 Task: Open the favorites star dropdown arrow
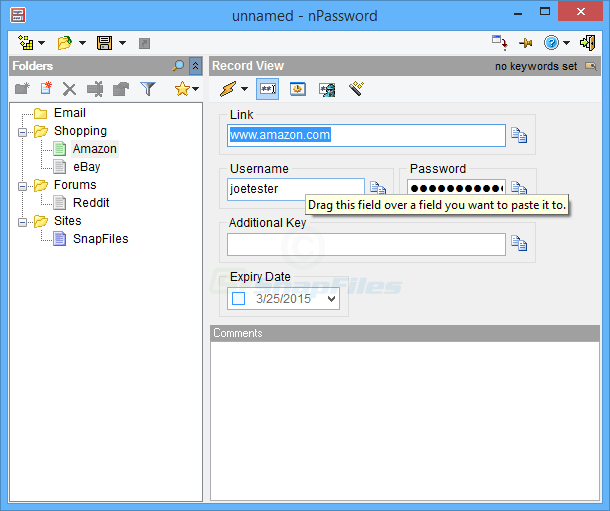pos(196,89)
